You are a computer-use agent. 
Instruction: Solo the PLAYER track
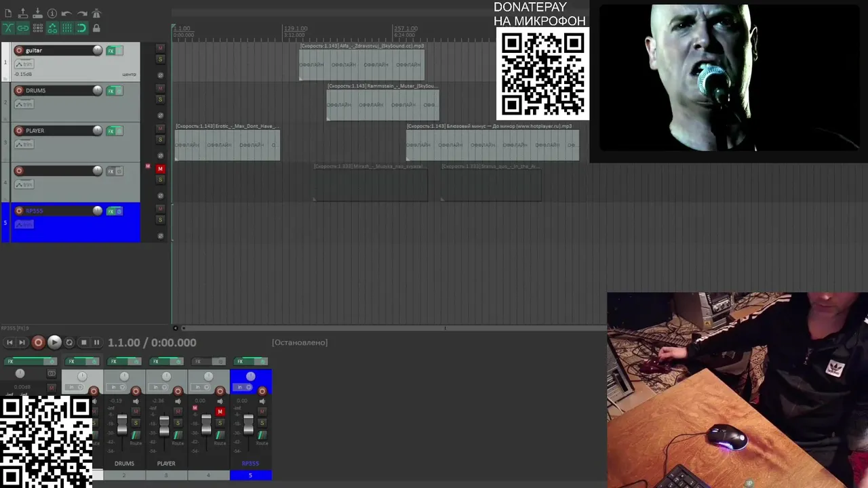point(161,140)
